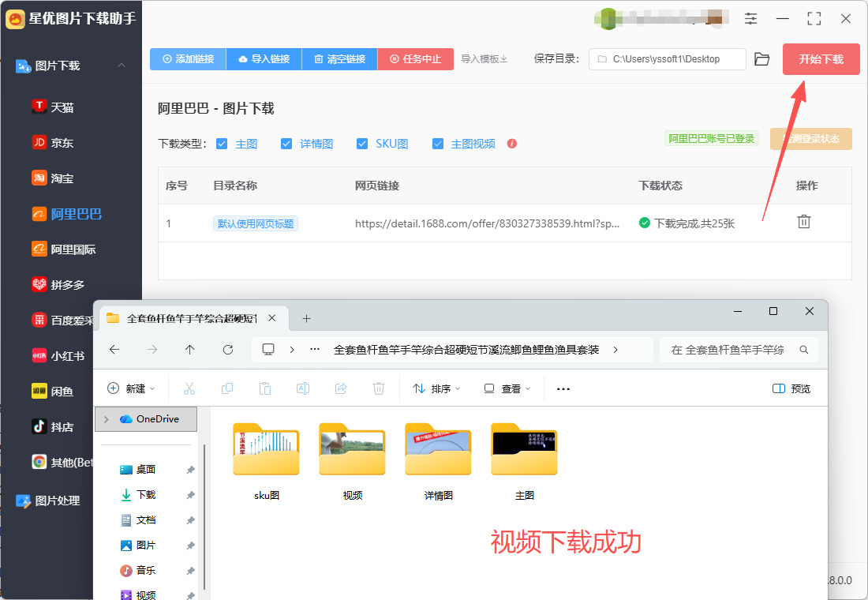Select 京东 in the sidebar
This screenshot has width=868, height=600.
point(53,142)
